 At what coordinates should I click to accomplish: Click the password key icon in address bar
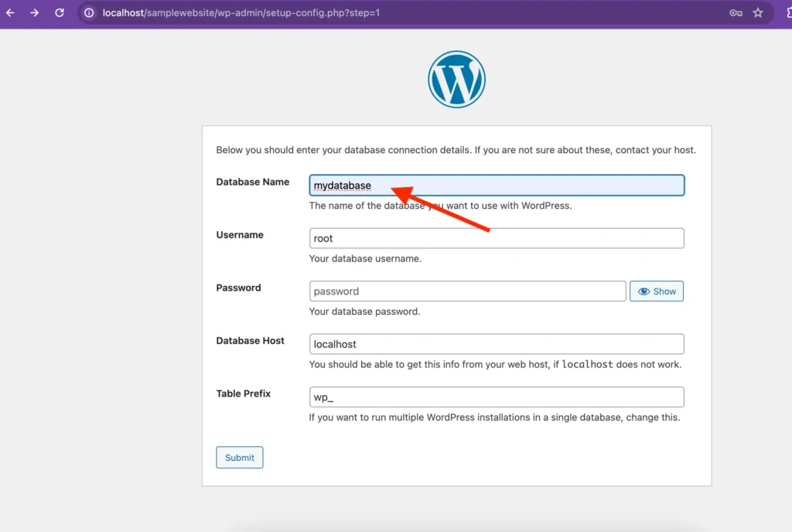(736, 12)
